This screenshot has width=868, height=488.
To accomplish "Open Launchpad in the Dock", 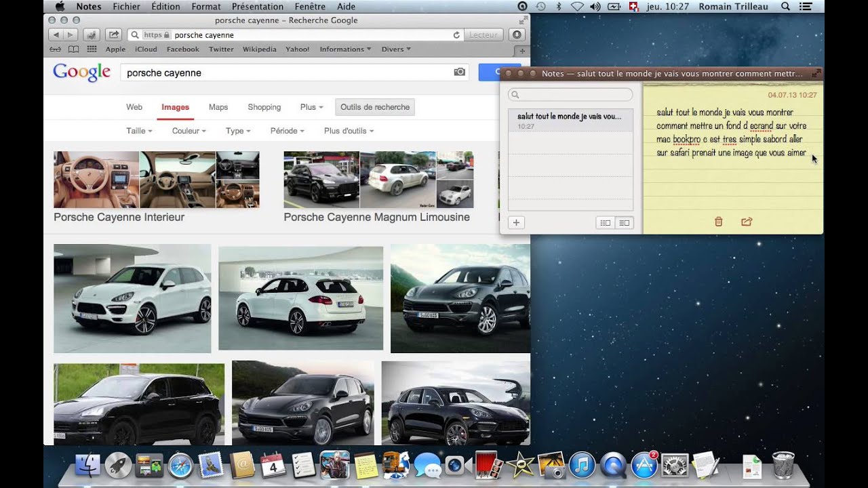I will click(x=119, y=466).
